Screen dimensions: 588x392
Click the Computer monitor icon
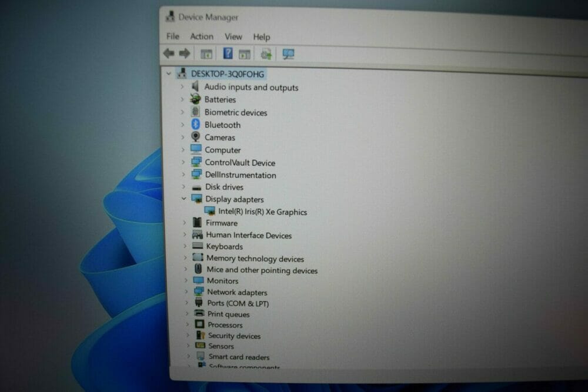click(196, 149)
